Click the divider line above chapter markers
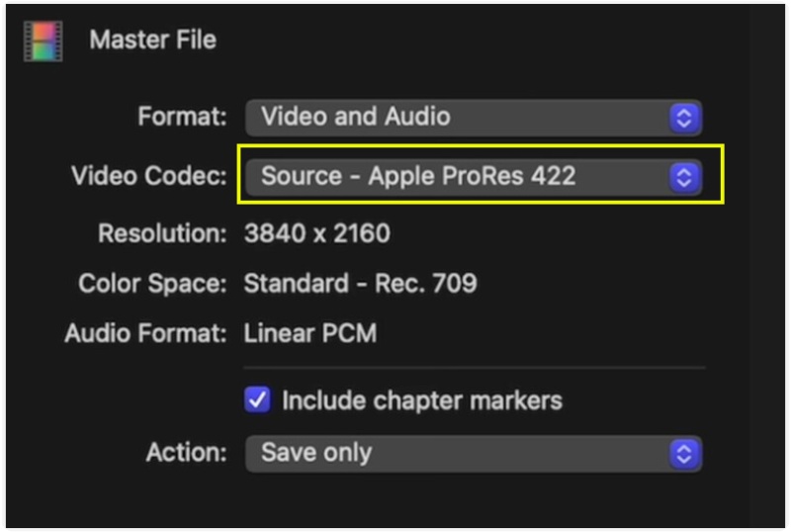The image size is (791, 532). tap(475, 367)
